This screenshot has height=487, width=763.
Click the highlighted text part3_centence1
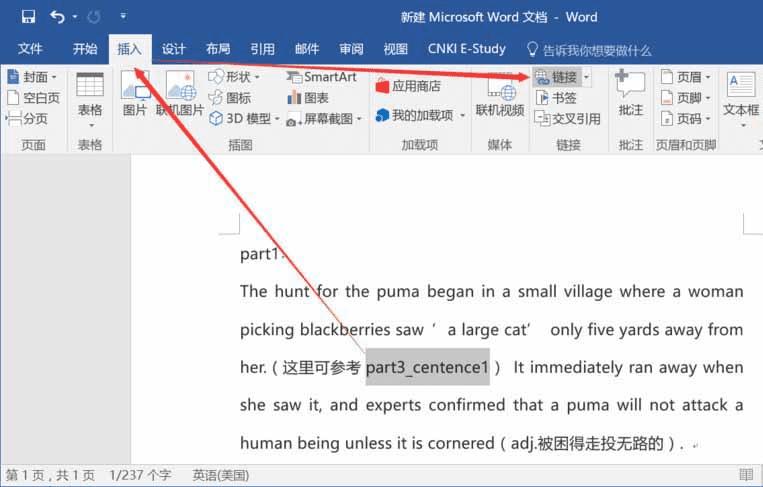427,367
